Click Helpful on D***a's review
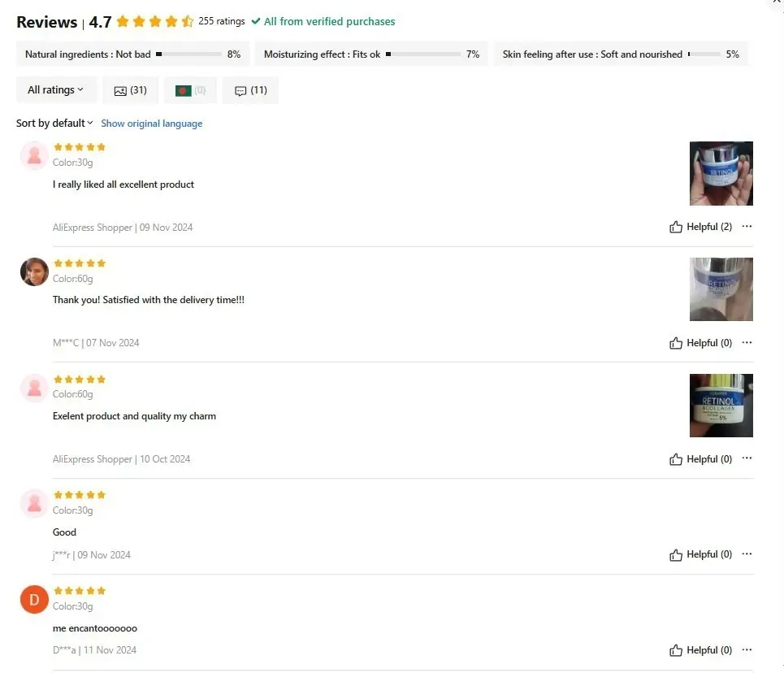Screen dimensions: 784x673 click(x=700, y=650)
